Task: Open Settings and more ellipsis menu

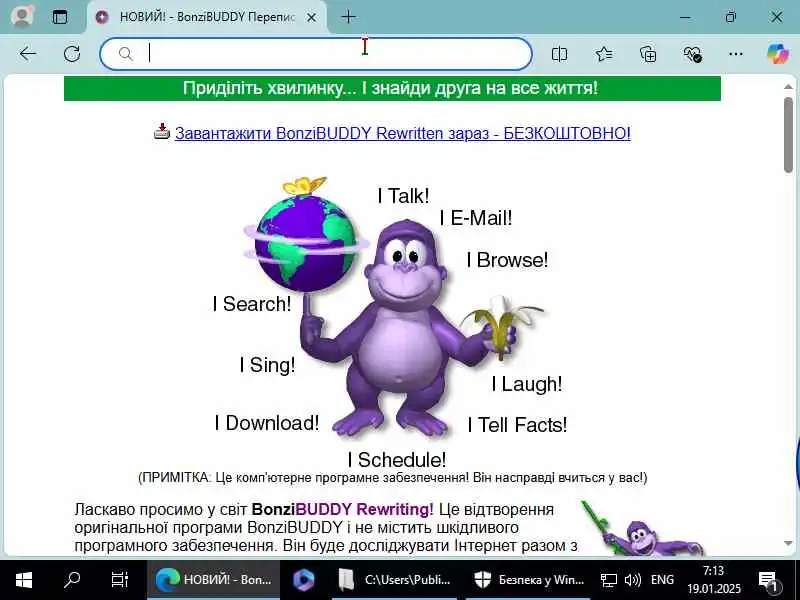Action: tap(736, 54)
